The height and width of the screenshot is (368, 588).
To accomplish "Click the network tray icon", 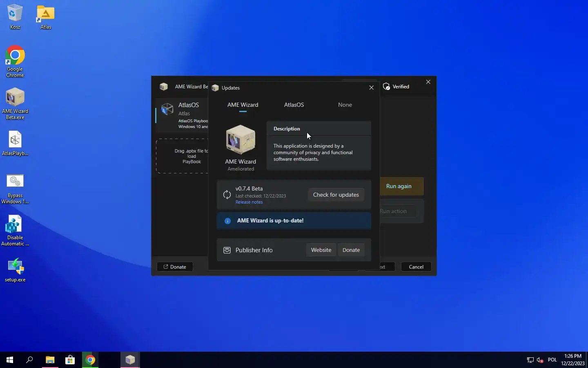I will 530,360.
